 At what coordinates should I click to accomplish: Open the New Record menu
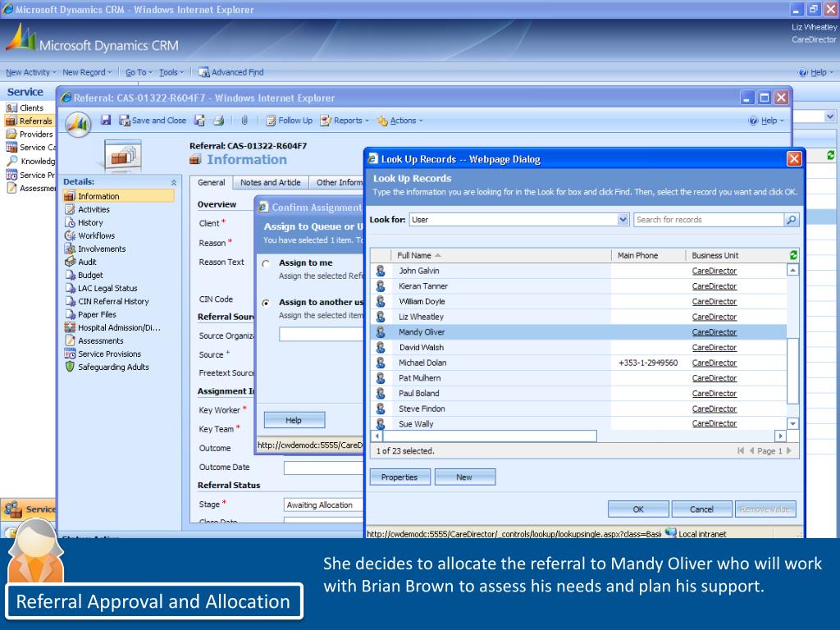[87, 72]
